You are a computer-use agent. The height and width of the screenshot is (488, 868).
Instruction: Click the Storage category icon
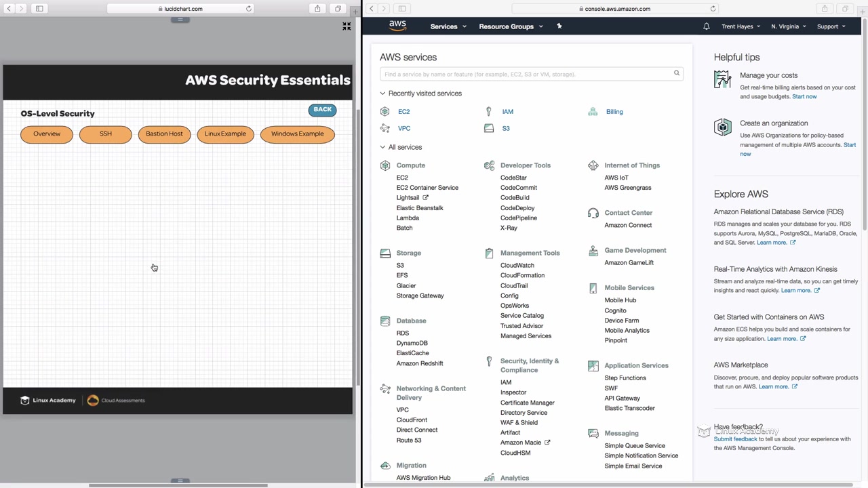[385, 253]
